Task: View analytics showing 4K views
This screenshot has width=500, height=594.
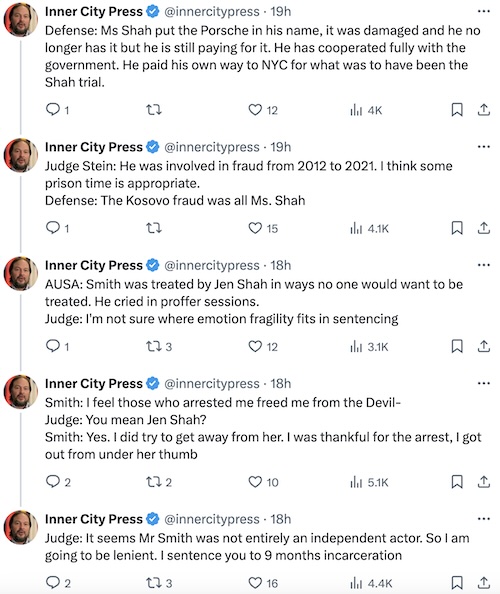Action: tap(366, 110)
